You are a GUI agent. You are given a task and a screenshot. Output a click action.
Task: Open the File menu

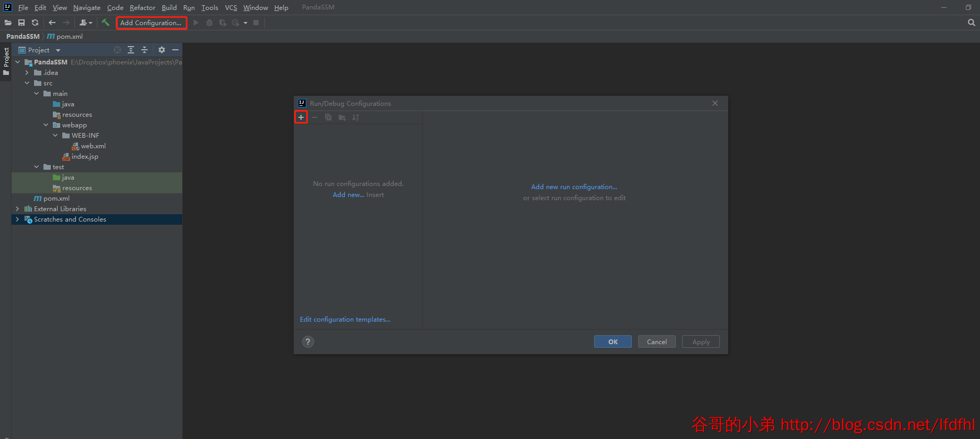point(23,7)
